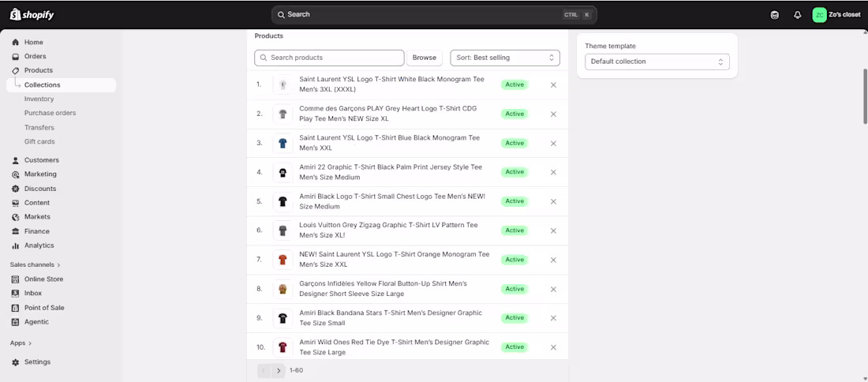Screen dimensions: 868x382
Task: Remove Amiri Wild Ones Red Tie Dye
Action: pos(553,347)
